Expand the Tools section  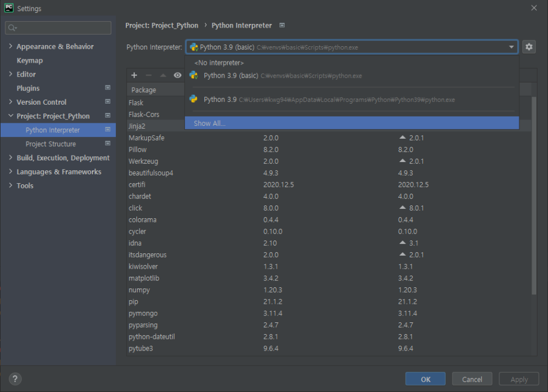pos(11,185)
